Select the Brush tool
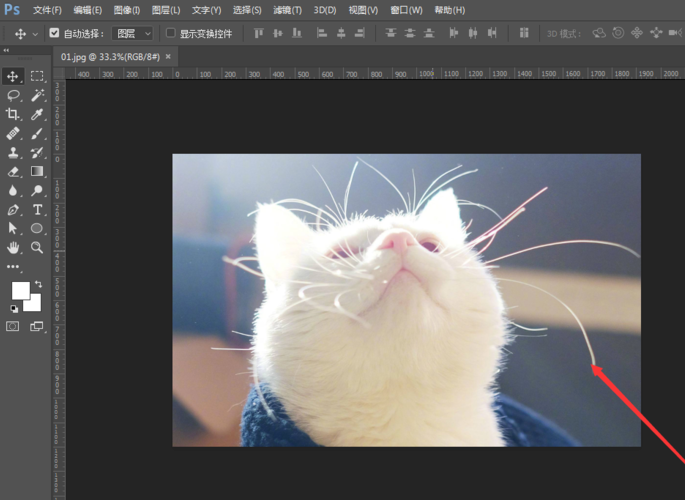Screen dimensions: 685x500 click(x=38, y=133)
